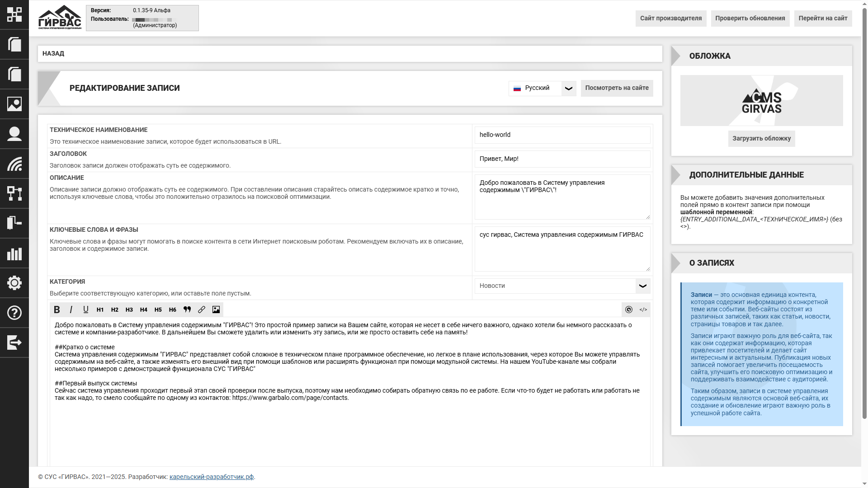
Task: Open the structure diagram icon in sidebar
Action: click(14, 193)
